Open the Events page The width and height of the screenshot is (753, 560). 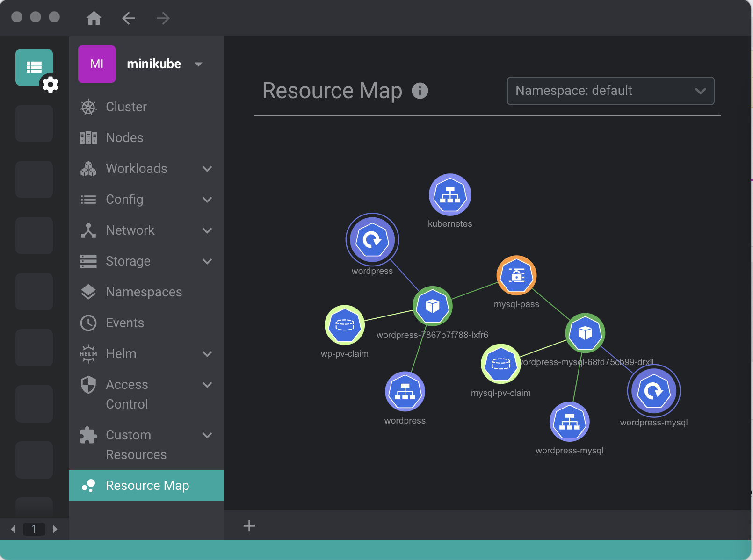pos(147,323)
